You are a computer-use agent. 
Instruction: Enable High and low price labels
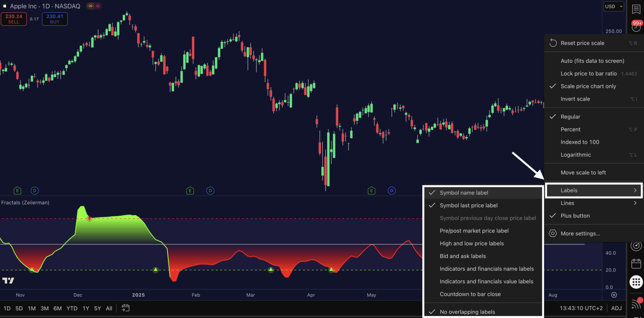[483, 243]
